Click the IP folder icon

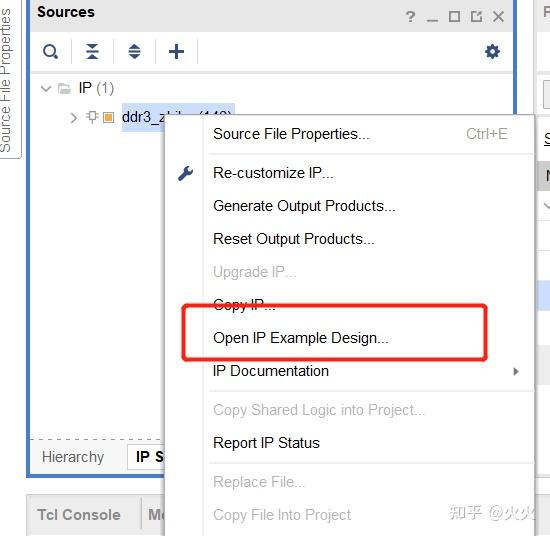pos(64,88)
